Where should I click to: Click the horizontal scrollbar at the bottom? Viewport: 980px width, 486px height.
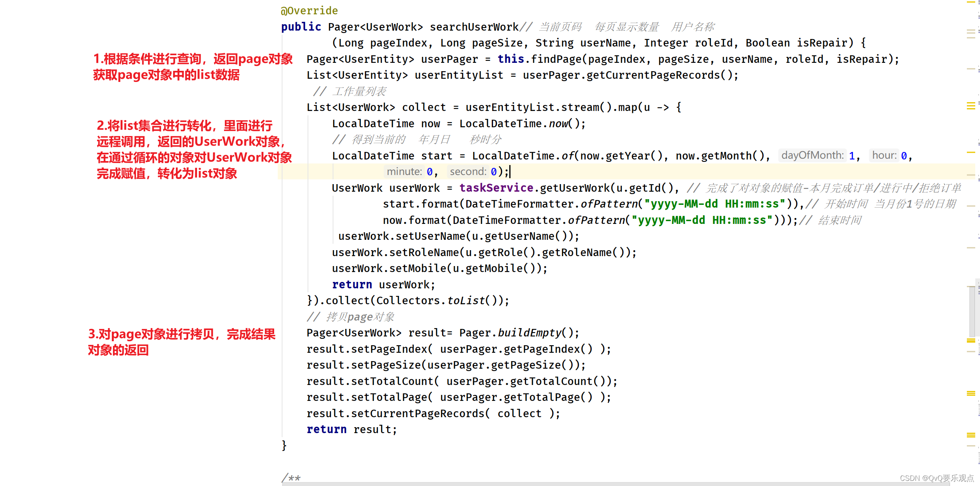point(616,484)
